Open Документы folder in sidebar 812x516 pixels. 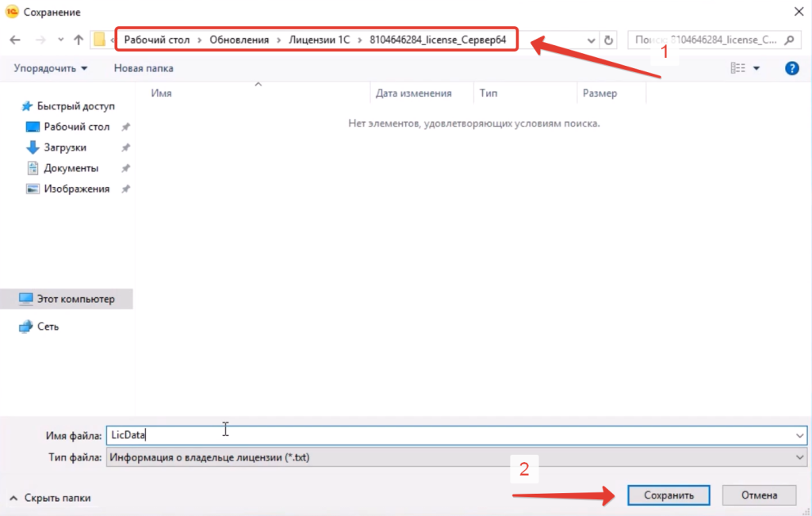[x=71, y=168]
